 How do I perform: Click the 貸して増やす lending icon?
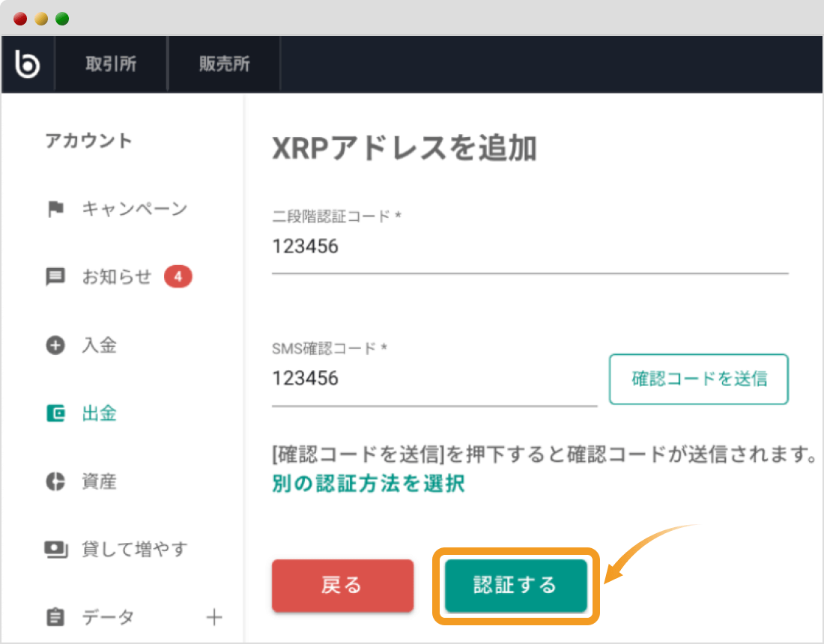tap(55, 549)
